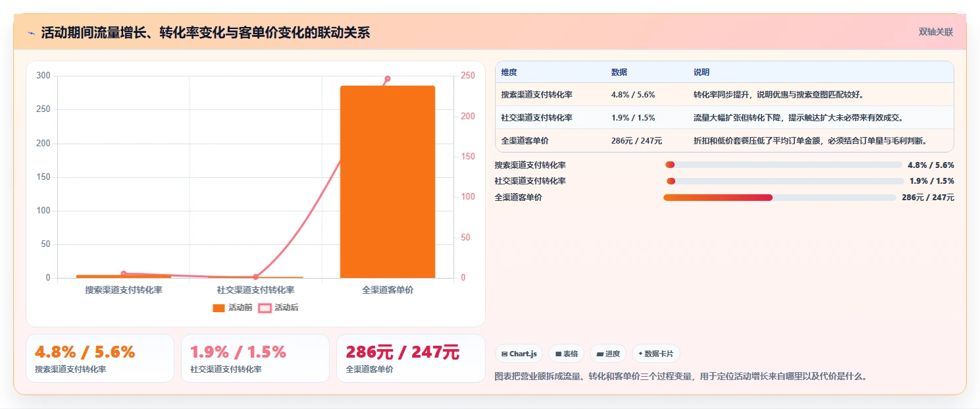Click the Chart.js tag icon
The width and height of the screenshot is (980, 409).
click(x=504, y=354)
